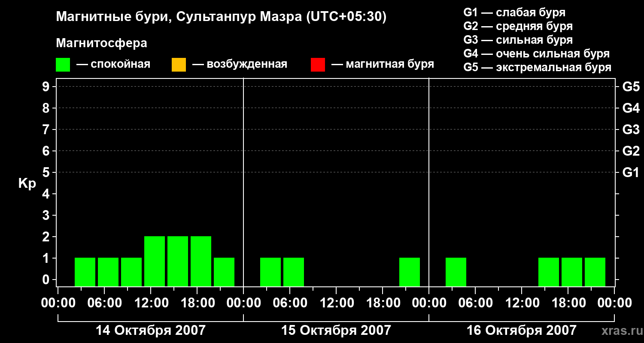Click the '— магнитная буря' legend label
Screen dimensions: 644x343
[383, 65]
